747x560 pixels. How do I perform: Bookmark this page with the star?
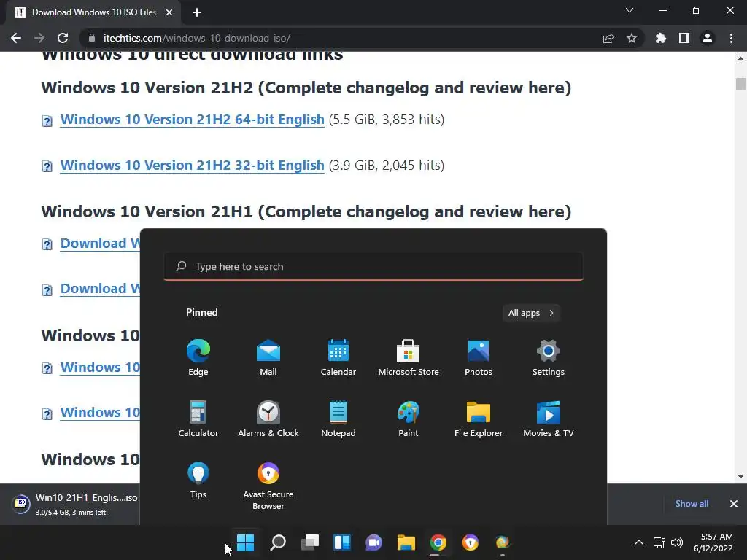click(632, 38)
